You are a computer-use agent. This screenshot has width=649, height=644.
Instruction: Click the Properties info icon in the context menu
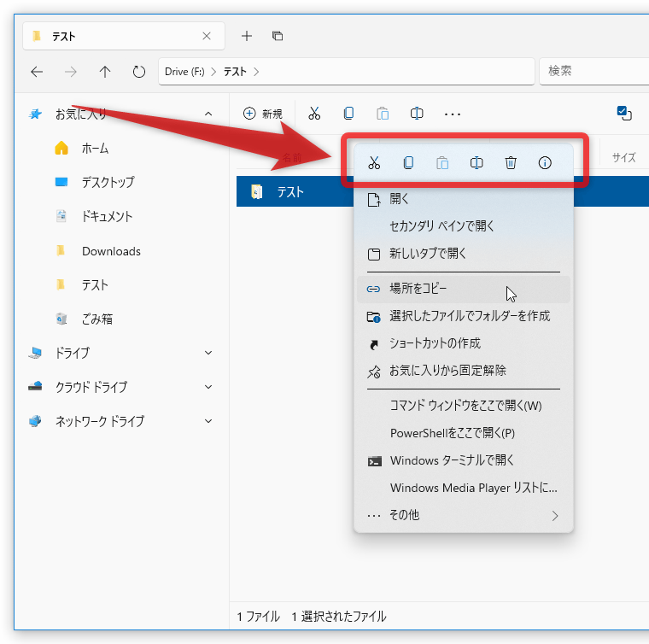[x=545, y=163]
